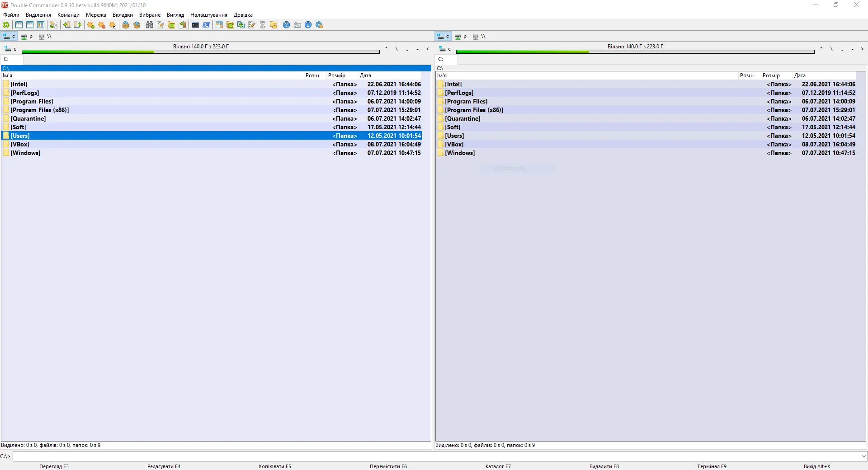Click Видалити F8 button
The height and width of the screenshot is (470, 868).
[x=604, y=466]
